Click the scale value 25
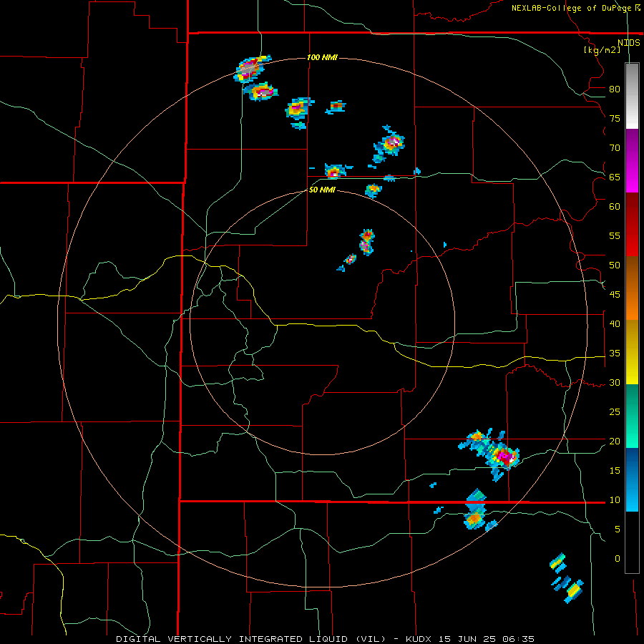This screenshot has width=644, height=644. click(615, 412)
